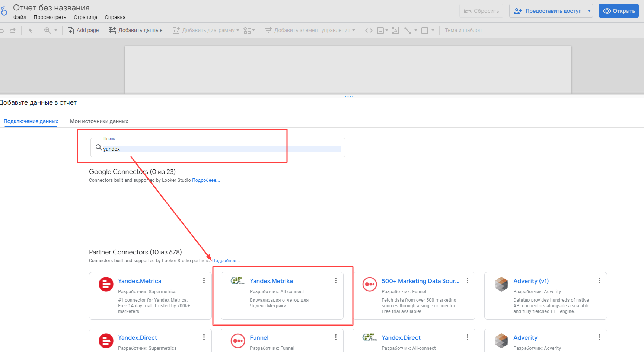The width and height of the screenshot is (644, 352).
Task: Select Yandex.Metrica connector by Supermetrics
Action: [x=150, y=296]
